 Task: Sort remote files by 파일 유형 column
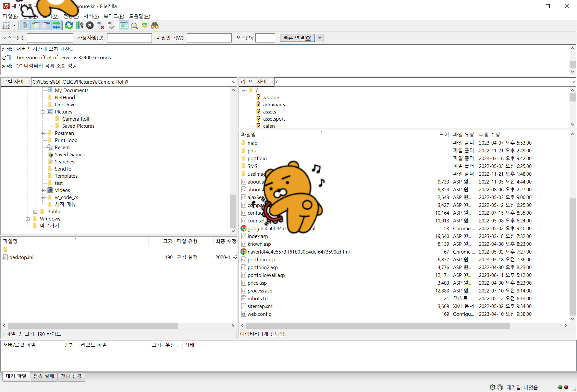(x=463, y=135)
